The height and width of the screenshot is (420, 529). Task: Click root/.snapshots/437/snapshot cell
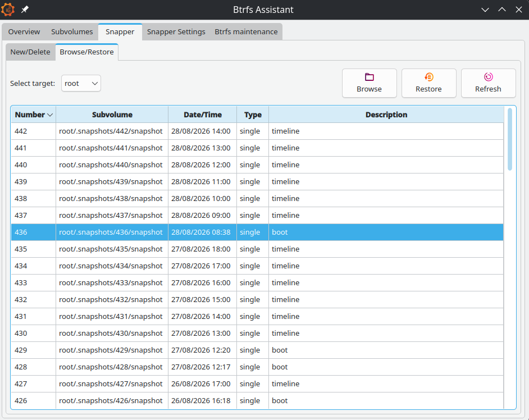pyautogui.click(x=111, y=216)
